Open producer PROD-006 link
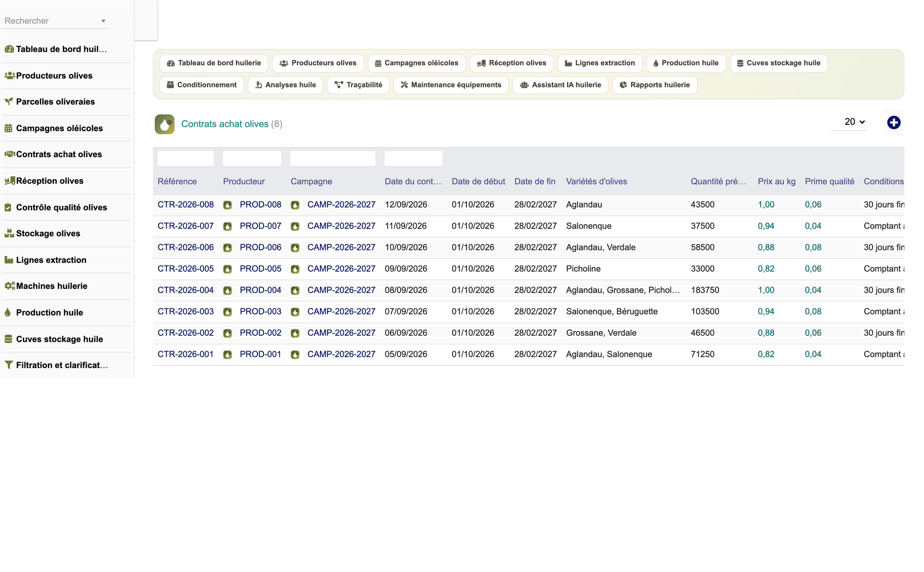The height and width of the screenshot is (572, 924). tap(260, 248)
